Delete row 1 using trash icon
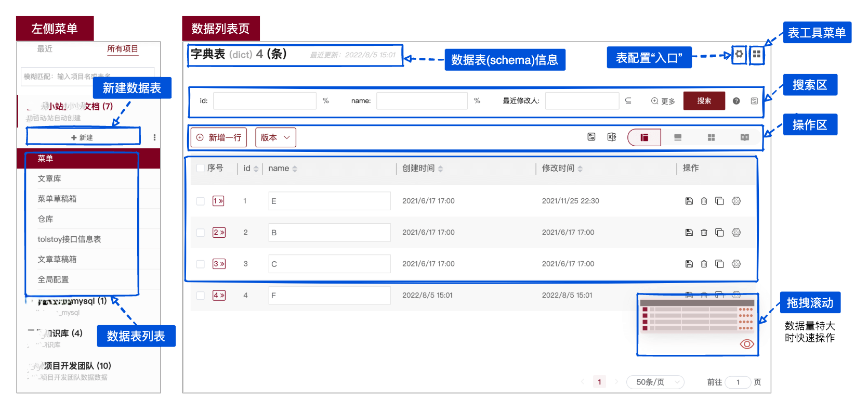 (x=704, y=201)
